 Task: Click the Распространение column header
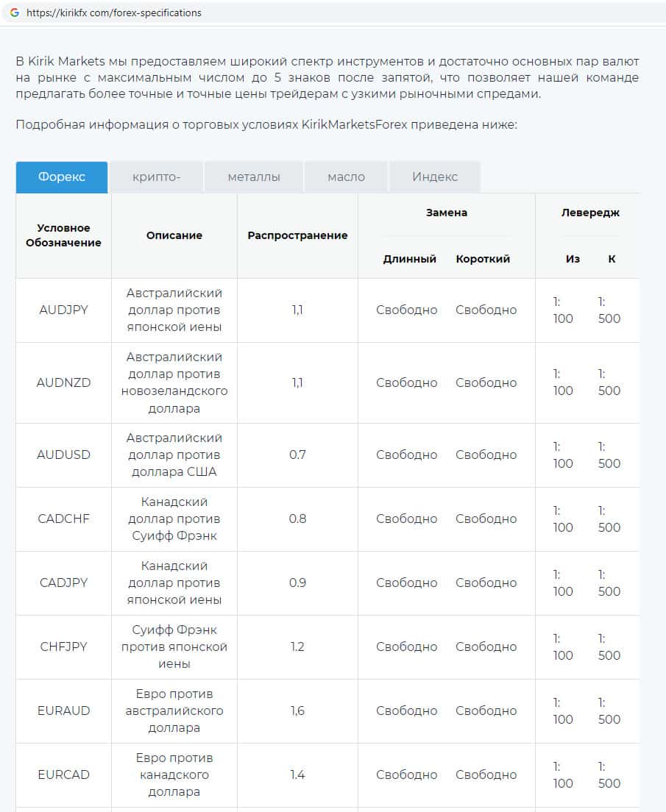(297, 235)
